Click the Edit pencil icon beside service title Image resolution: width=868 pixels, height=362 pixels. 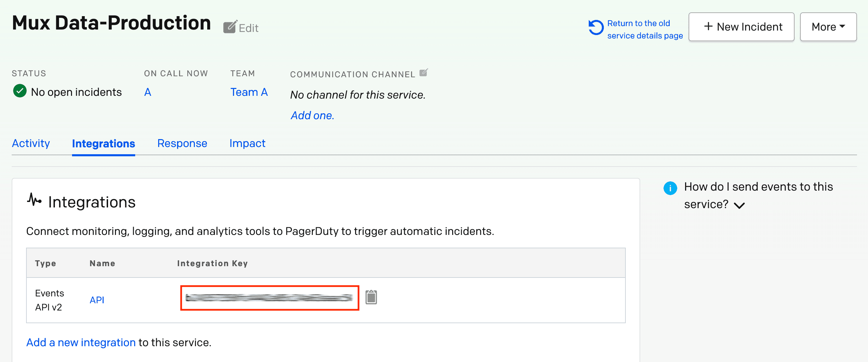point(230,27)
